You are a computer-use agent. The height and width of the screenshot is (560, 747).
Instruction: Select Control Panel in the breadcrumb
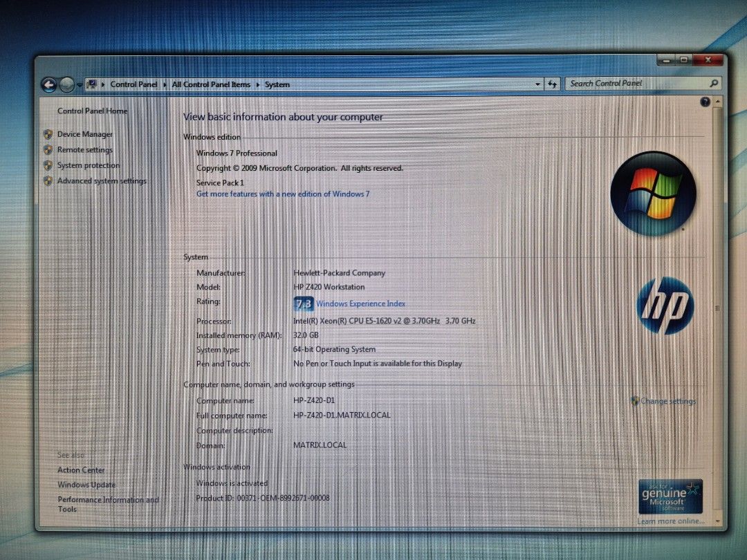133,84
